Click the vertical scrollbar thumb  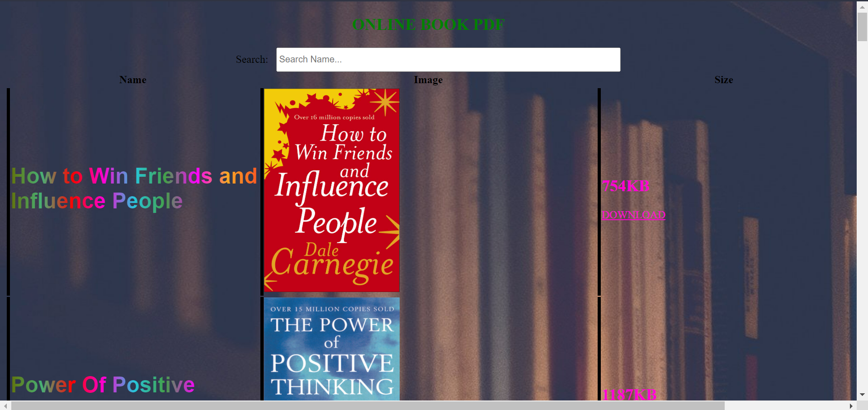(862, 27)
